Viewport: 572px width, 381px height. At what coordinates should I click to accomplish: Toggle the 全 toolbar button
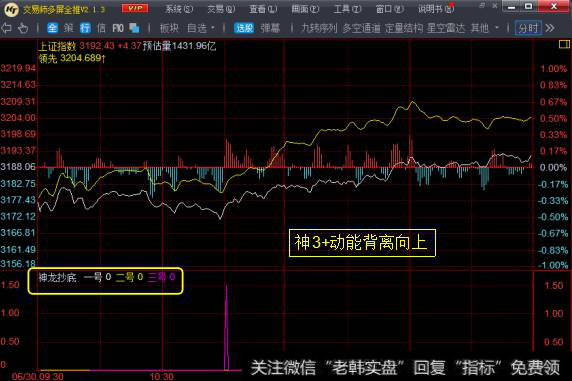[x=52, y=28]
